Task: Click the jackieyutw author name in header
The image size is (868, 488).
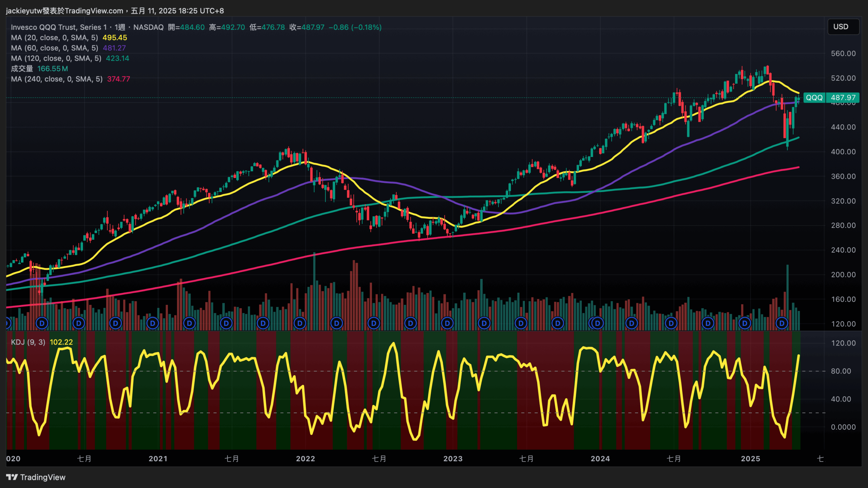Action: [24, 11]
